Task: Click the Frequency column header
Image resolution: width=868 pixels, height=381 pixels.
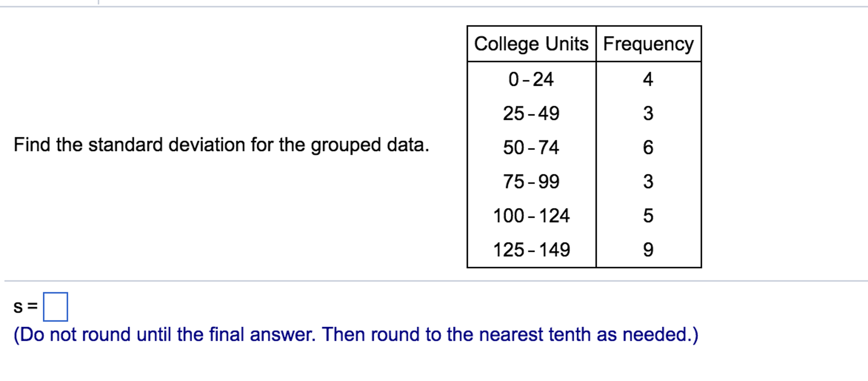Action: (648, 44)
